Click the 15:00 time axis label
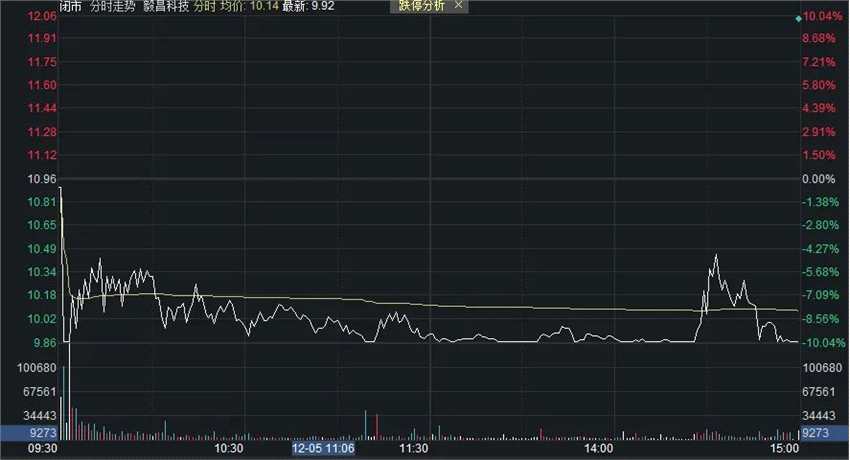This screenshot has height=460, width=850. [784, 449]
